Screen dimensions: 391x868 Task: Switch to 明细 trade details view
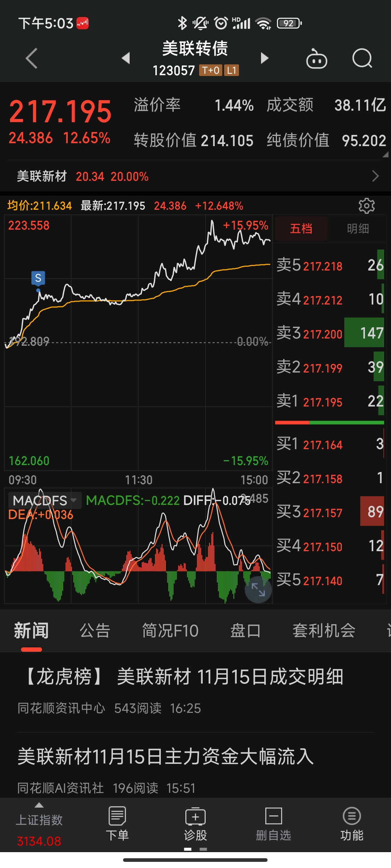pyautogui.click(x=358, y=229)
